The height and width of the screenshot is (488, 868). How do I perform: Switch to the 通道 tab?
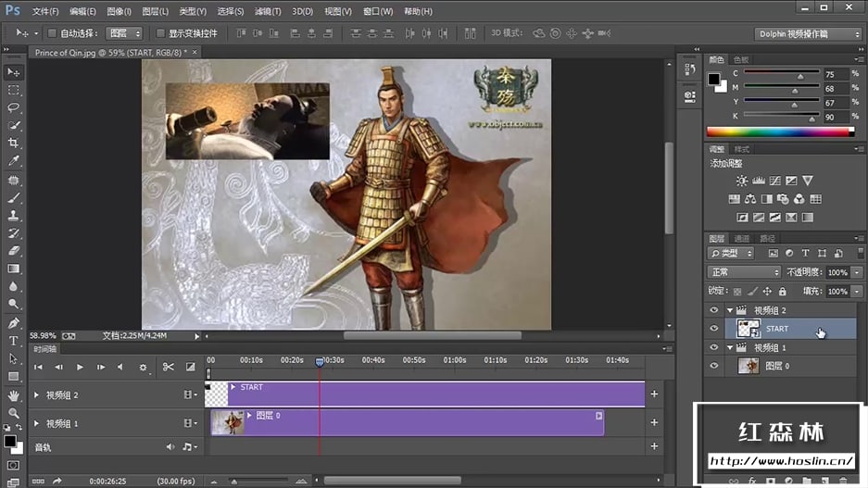coord(742,239)
